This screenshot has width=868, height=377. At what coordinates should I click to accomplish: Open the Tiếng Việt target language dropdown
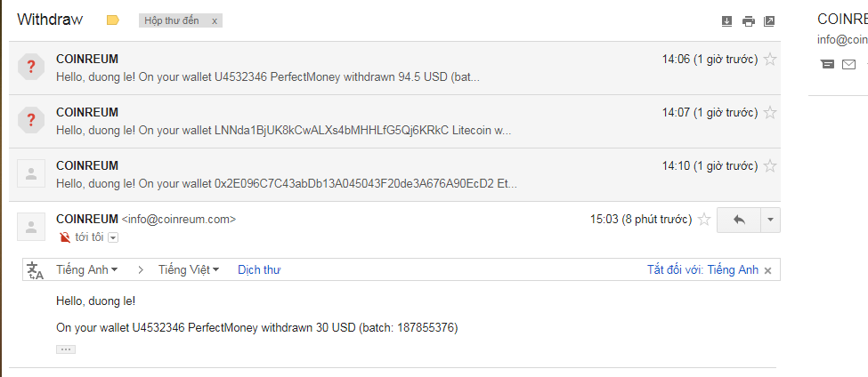[x=189, y=270]
